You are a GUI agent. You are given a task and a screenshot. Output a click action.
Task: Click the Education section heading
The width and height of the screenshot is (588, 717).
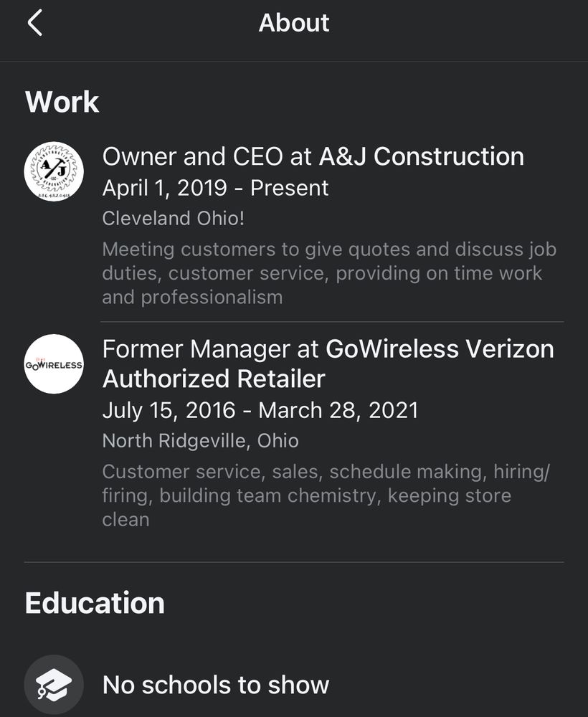click(x=95, y=603)
